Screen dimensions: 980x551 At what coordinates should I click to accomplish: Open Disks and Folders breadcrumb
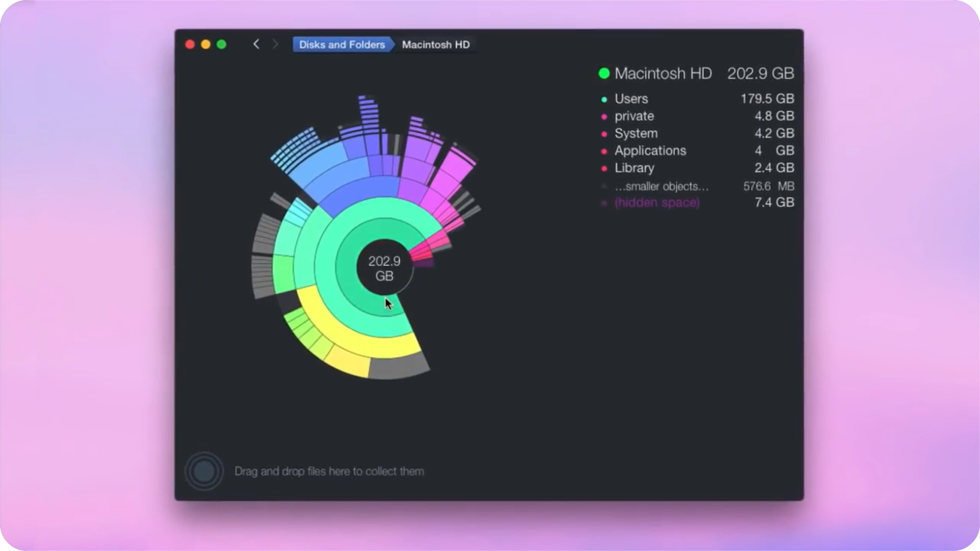pos(342,45)
